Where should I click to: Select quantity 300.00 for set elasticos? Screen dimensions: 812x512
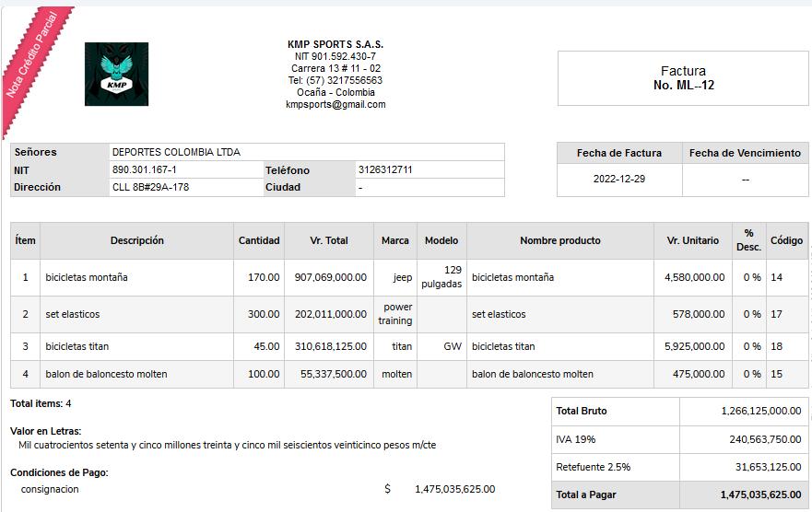pos(264,314)
